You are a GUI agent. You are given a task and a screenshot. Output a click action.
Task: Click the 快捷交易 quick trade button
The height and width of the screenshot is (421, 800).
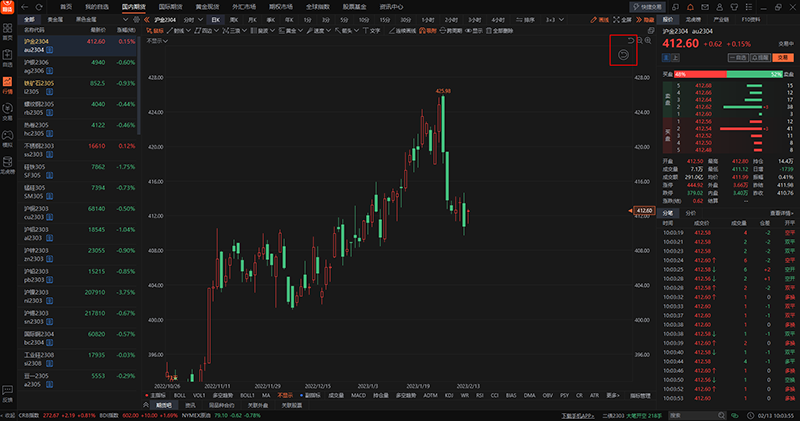[647, 7]
